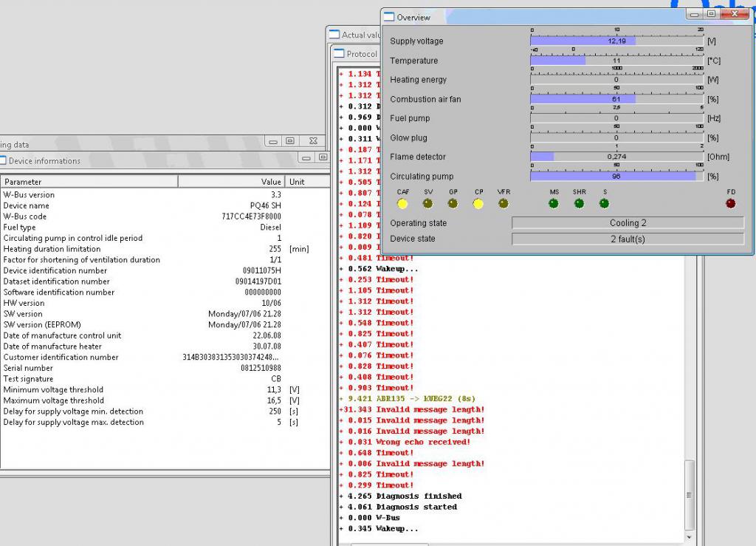Click the '0.000 W-Bus' log line
The height and width of the screenshot is (546, 756).
pyautogui.click(x=370, y=517)
